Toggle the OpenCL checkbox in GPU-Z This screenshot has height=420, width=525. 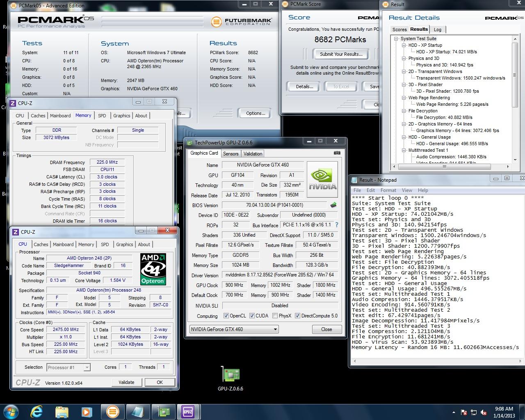[226, 316]
